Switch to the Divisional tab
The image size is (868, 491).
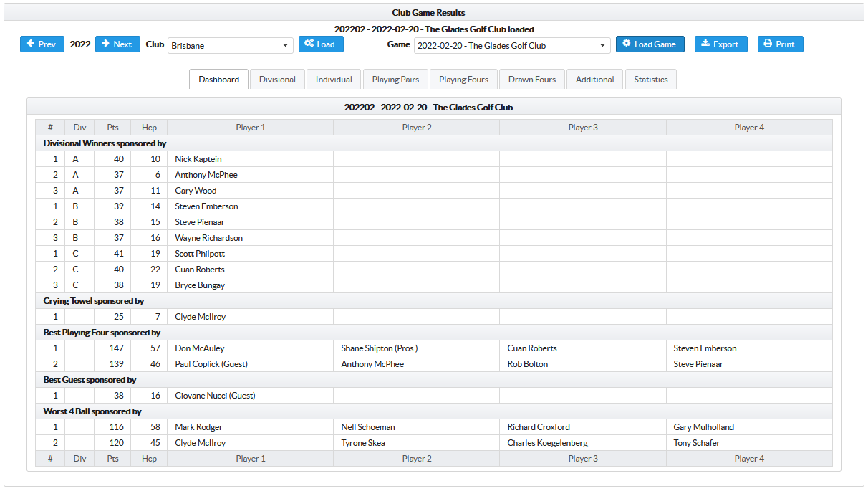click(x=277, y=80)
